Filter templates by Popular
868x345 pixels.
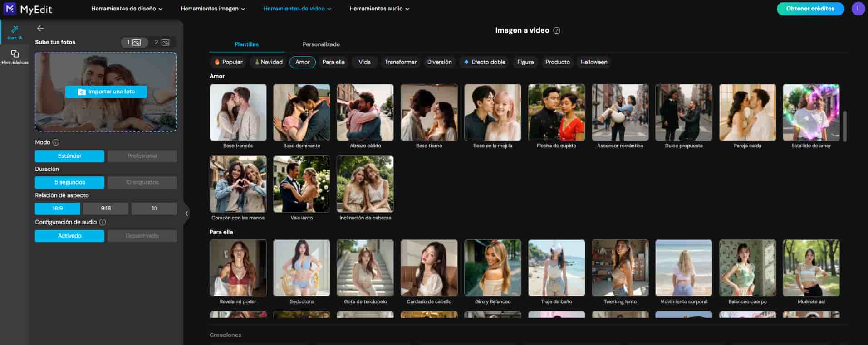(x=228, y=62)
